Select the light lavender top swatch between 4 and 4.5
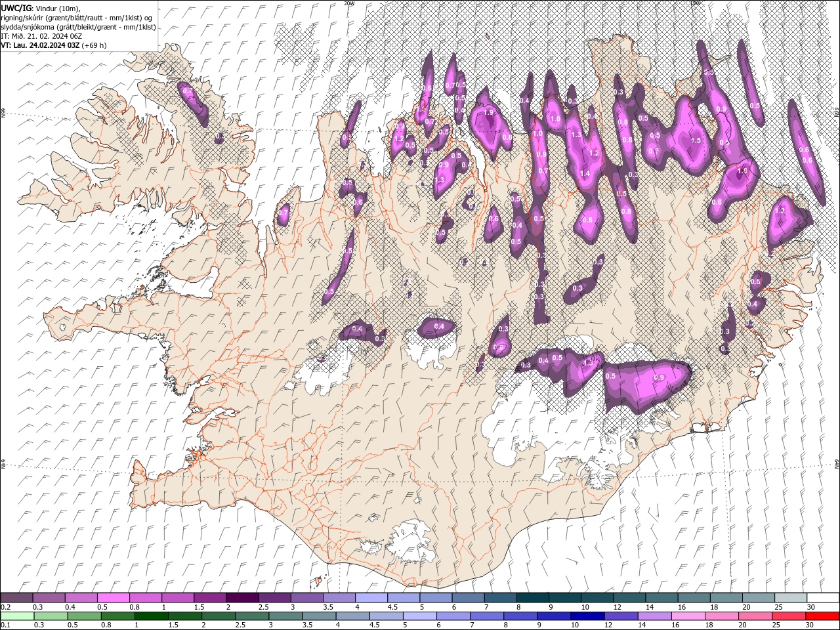This screenshot has width=840, height=630. click(371, 598)
